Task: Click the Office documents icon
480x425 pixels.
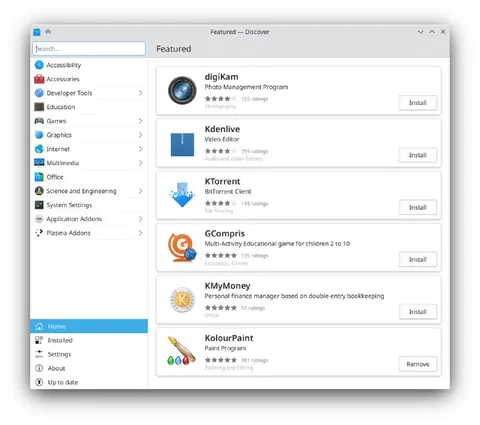Action: tap(39, 177)
